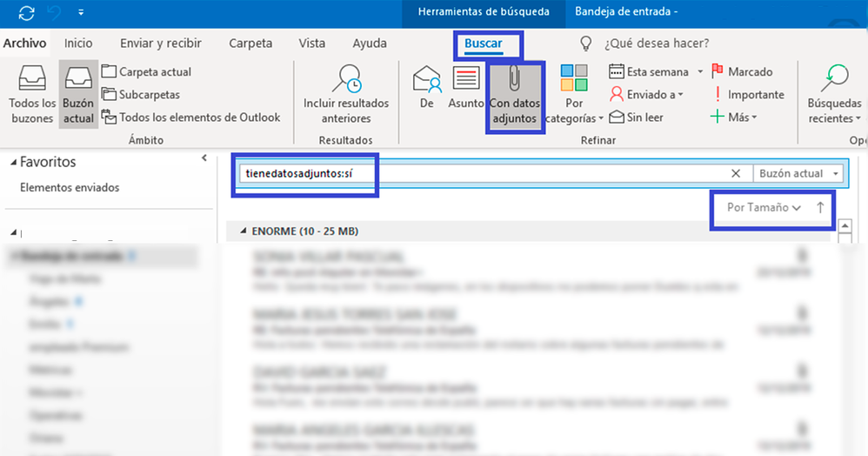Refine search by sender with De
The width and height of the screenshot is (868, 456).
click(x=427, y=87)
